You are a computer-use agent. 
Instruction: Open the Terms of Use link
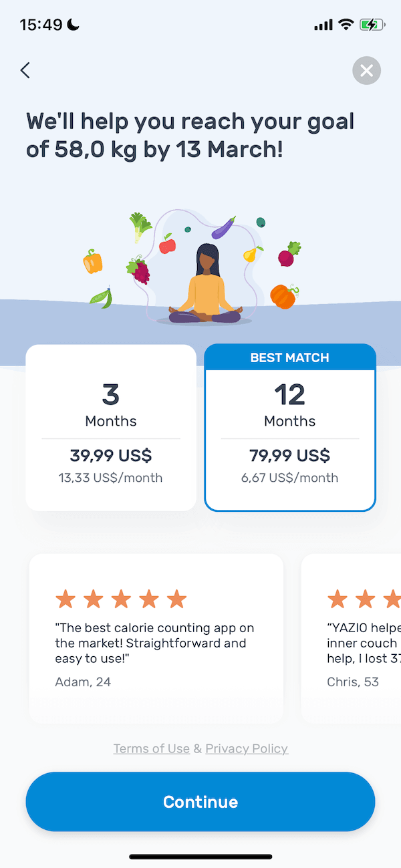click(x=152, y=748)
